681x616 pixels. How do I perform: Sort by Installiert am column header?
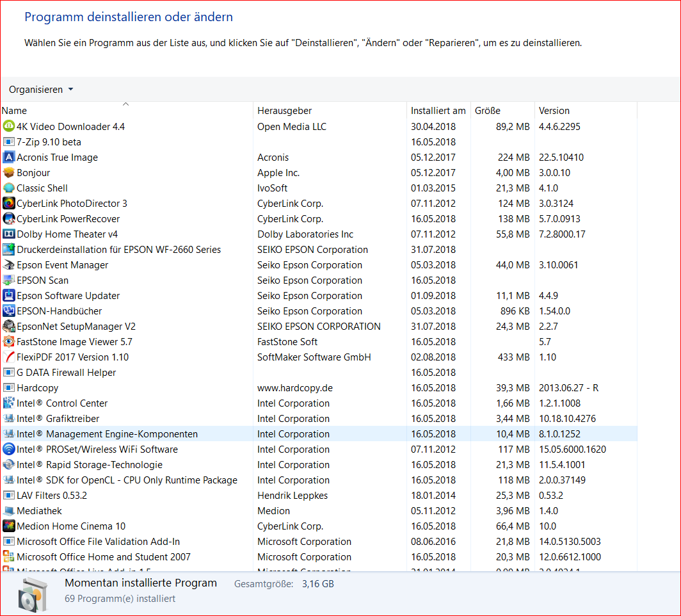point(438,110)
